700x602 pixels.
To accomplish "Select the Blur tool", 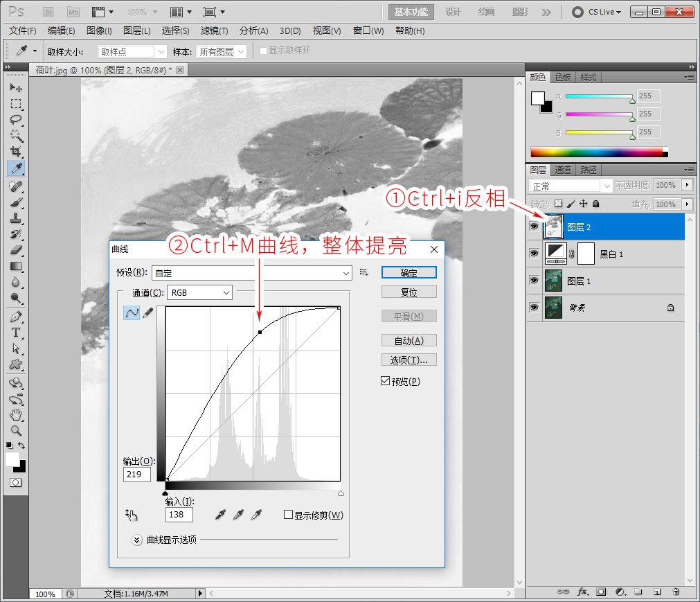I will coord(16,282).
